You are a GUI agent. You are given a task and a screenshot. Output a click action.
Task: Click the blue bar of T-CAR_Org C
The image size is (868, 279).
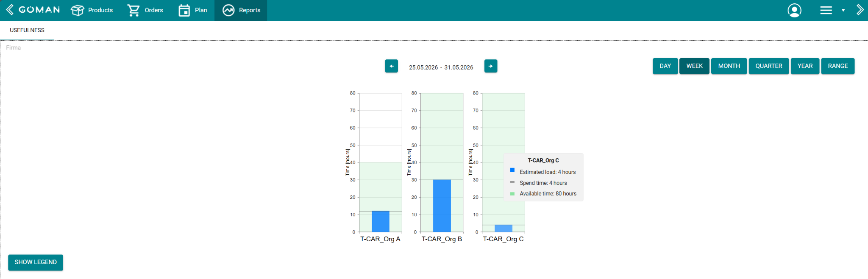click(504, 229)
